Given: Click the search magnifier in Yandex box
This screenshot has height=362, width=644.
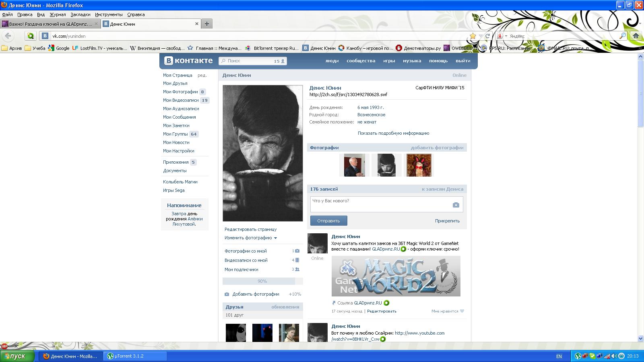Looking at the screenshot, I should (623, 36).
